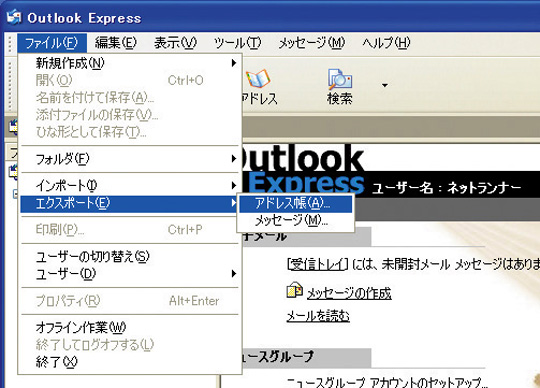Image resolution: width=540 pixels, height=388 pixels.
Task: Select アドレス帳(A)... in the export submenu
Action: (x=296, y=203)
